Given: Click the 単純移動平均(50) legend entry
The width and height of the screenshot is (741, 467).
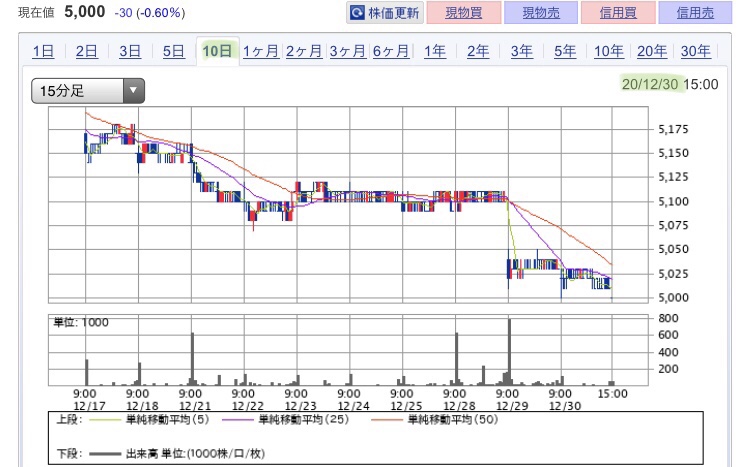Looking at the screenshot, I should click(x=434, y=419).
